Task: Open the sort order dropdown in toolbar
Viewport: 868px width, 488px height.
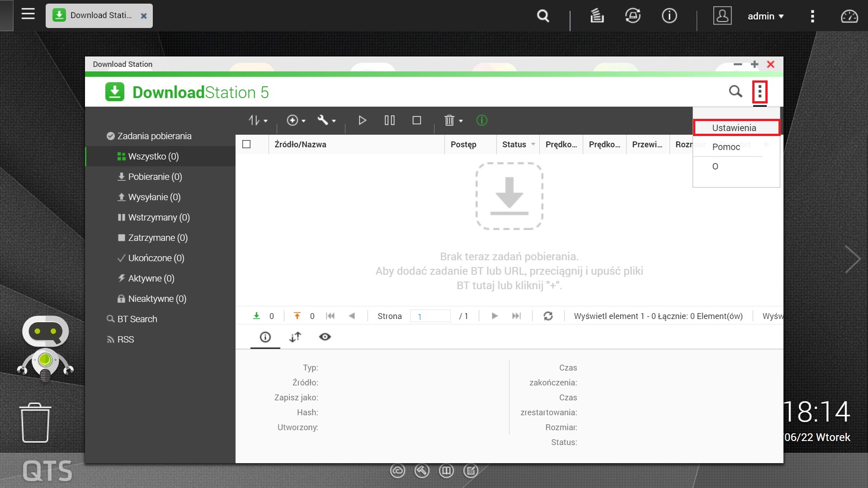Action: tap(258, 120)
